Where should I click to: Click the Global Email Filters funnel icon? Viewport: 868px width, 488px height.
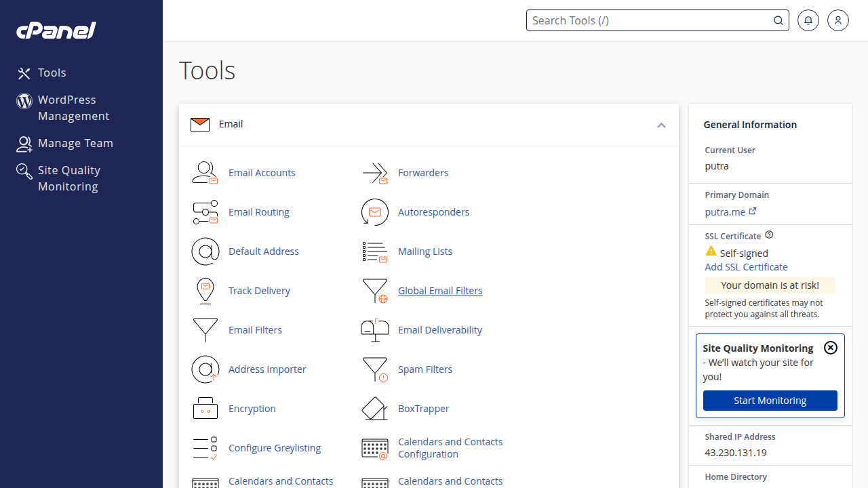click(374, 291)
